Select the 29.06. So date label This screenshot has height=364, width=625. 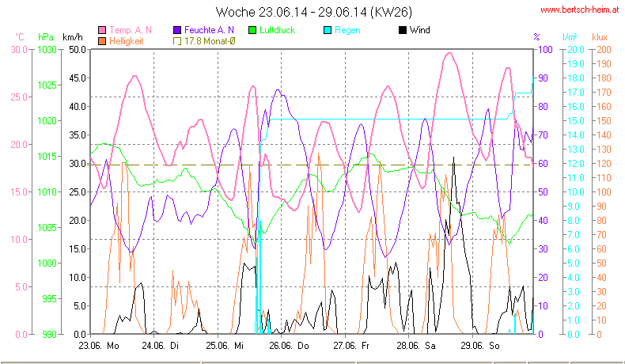tap(481, 346)
